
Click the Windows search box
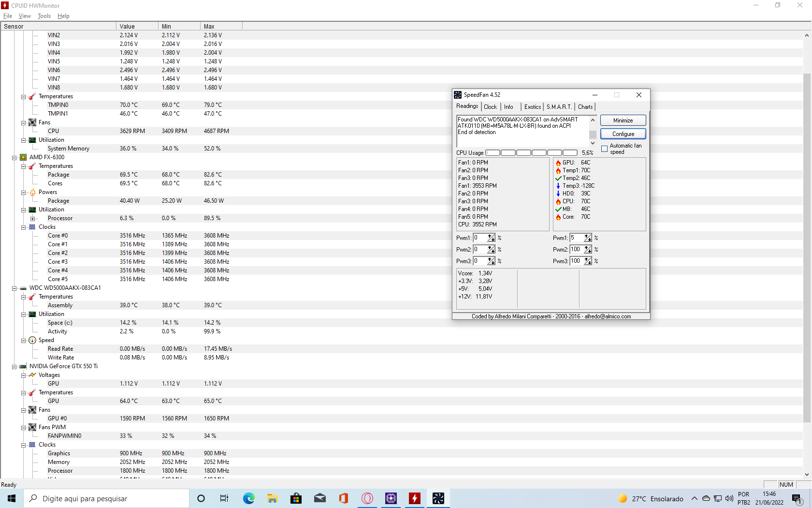(x=106, y=498)
